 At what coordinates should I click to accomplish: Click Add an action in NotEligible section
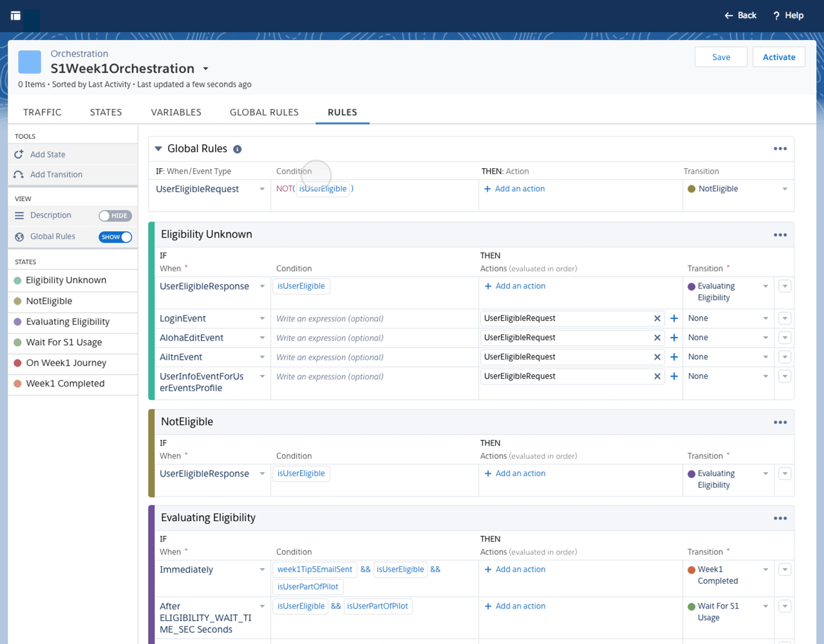point(515,473)
